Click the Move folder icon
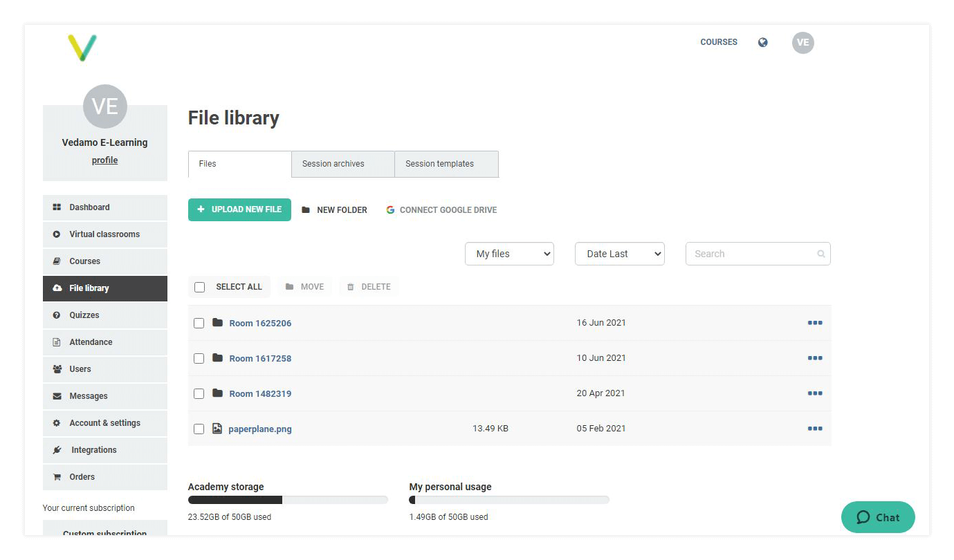Image resolution: width=954 pixels, height=560 pixels. [290, 287]
